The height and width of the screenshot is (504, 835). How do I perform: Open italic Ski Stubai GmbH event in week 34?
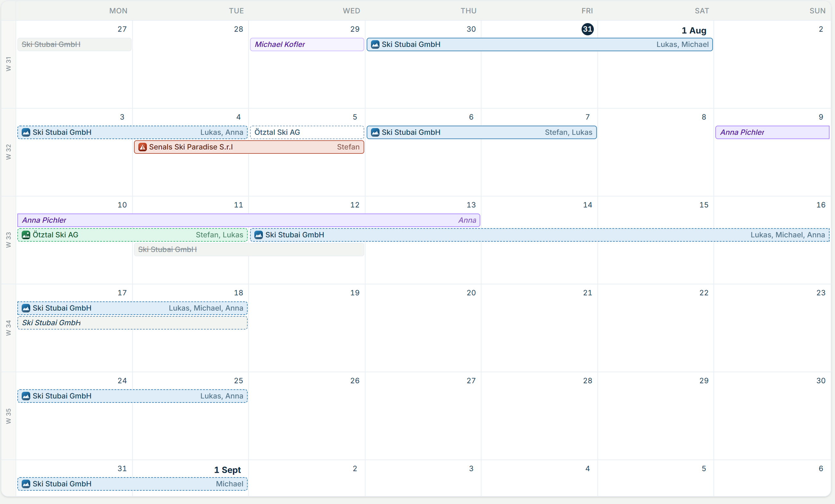(x=133, y=323)
